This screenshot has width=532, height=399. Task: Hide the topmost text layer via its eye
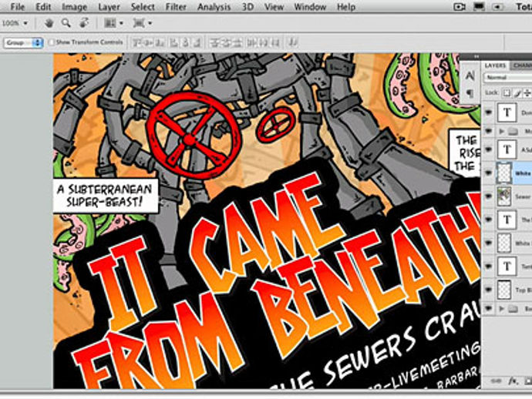tap(489, 112)
